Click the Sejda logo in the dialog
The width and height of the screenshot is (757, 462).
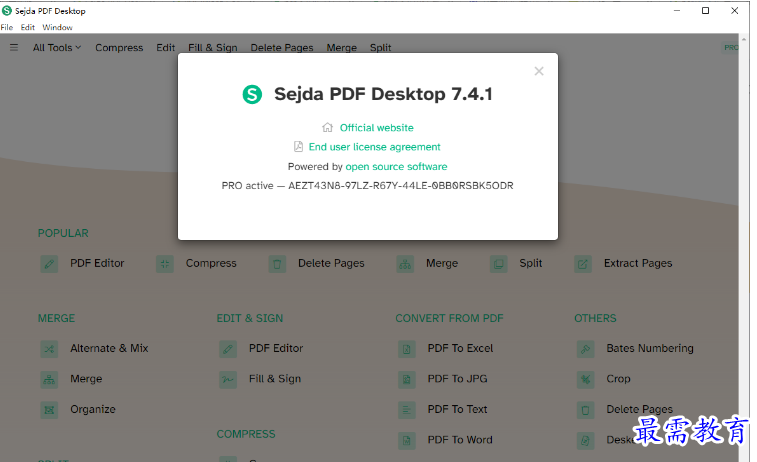(252, 94)
